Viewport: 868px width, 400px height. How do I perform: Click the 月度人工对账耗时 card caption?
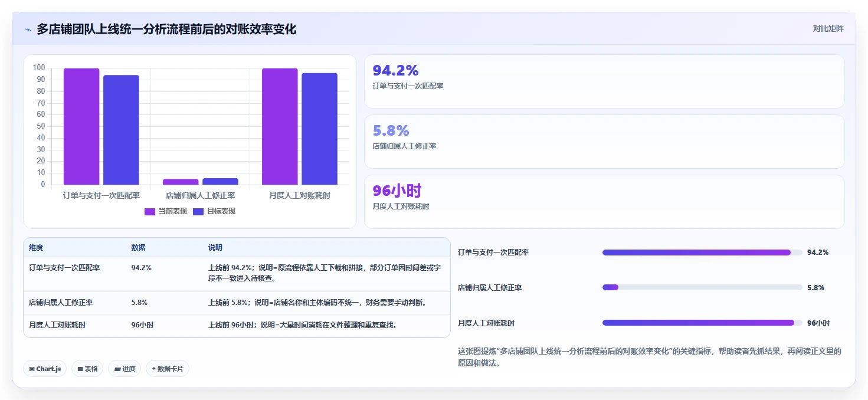[x=401, y=206]
